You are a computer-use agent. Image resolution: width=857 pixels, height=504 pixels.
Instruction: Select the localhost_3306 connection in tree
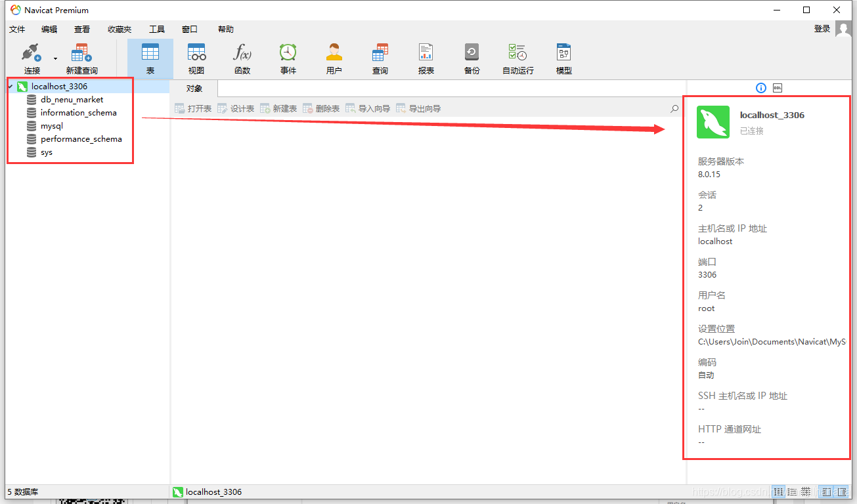pyautogui.click(x=59, y=87)
